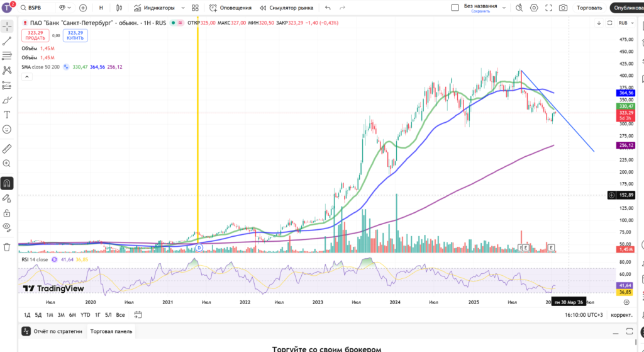Screen dimensions: 644x352
Task: Enter fullscreen mode
Action: (548, 8)
